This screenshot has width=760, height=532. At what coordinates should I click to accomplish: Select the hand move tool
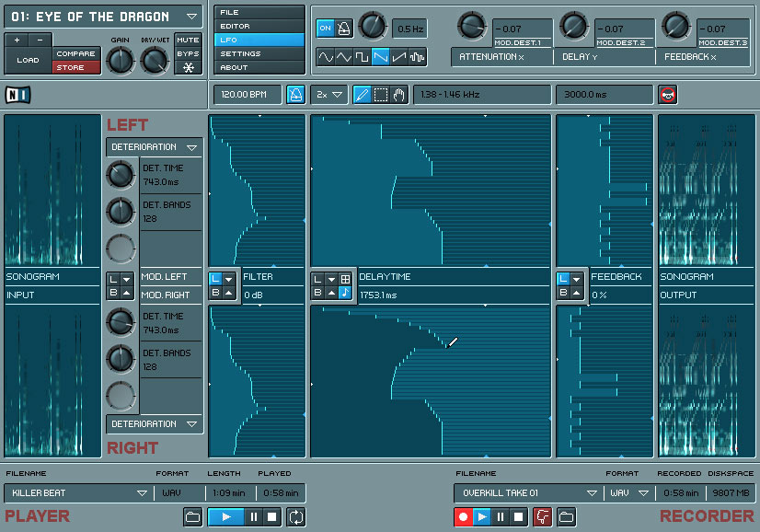(x=399, y=94)
